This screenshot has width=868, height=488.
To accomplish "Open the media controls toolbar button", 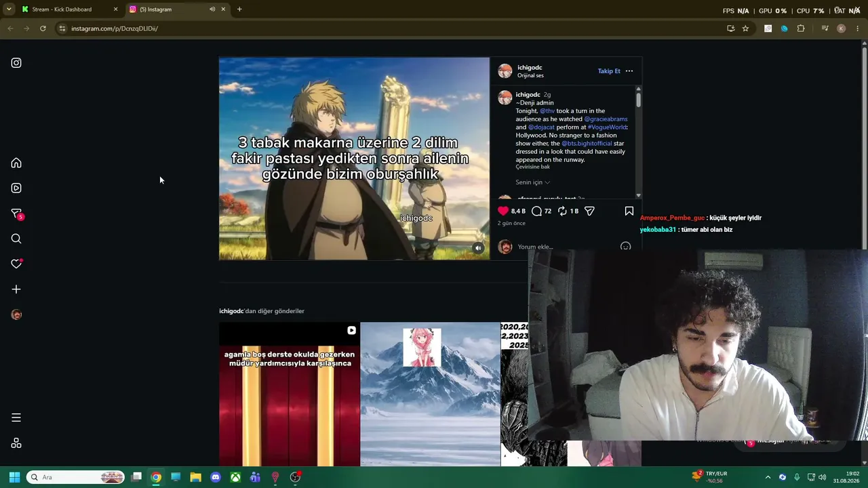I will (825, 28).
